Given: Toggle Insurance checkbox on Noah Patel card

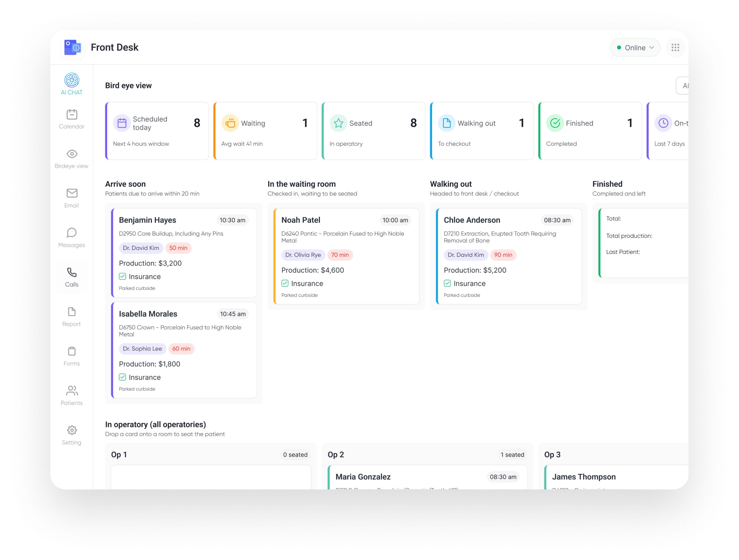Looking at the screenshot, I should 285,283.
